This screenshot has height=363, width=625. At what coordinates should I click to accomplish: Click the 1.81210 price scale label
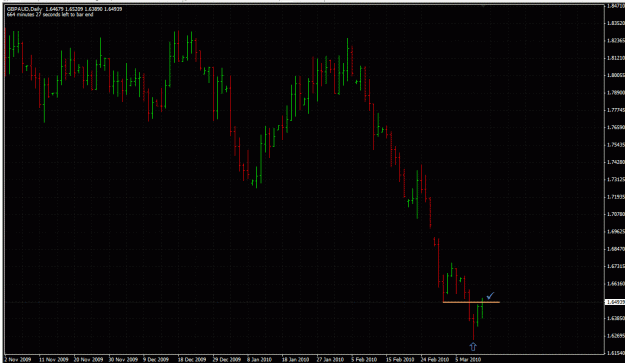tap(615, 58)
